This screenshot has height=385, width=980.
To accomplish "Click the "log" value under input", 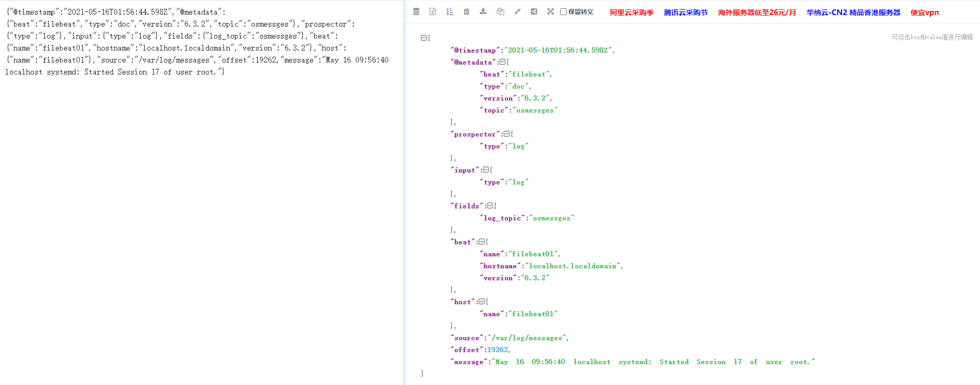I will [x=518, y=182].
